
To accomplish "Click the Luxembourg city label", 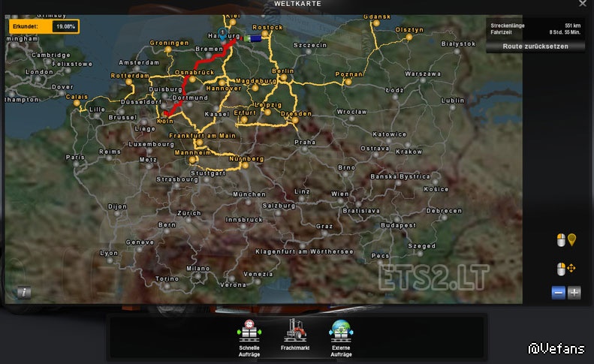I will click(x=152, y=144).
